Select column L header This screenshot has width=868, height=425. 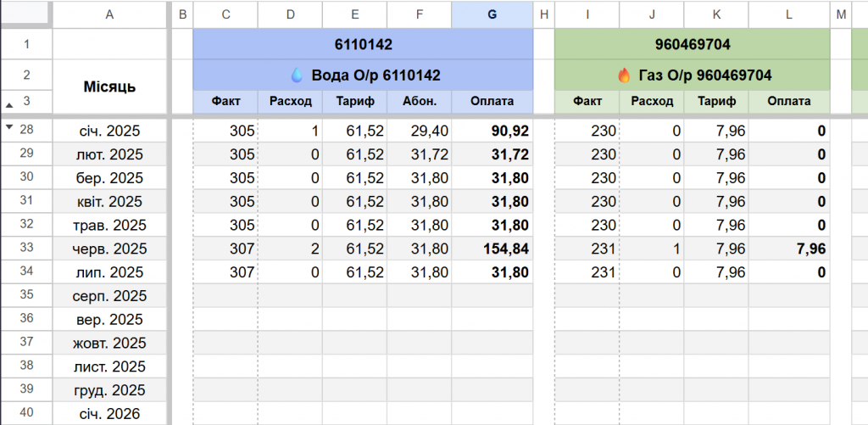click(x=789, y=15)
